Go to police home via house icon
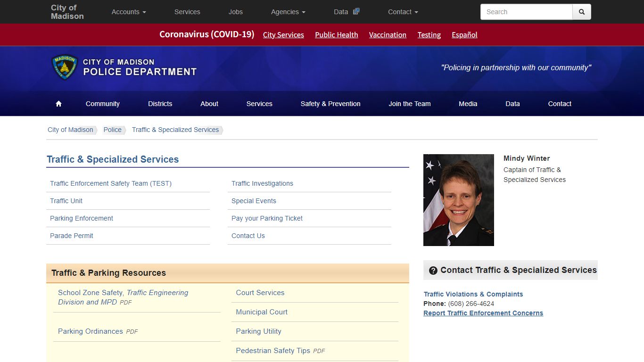 (58, 104)
